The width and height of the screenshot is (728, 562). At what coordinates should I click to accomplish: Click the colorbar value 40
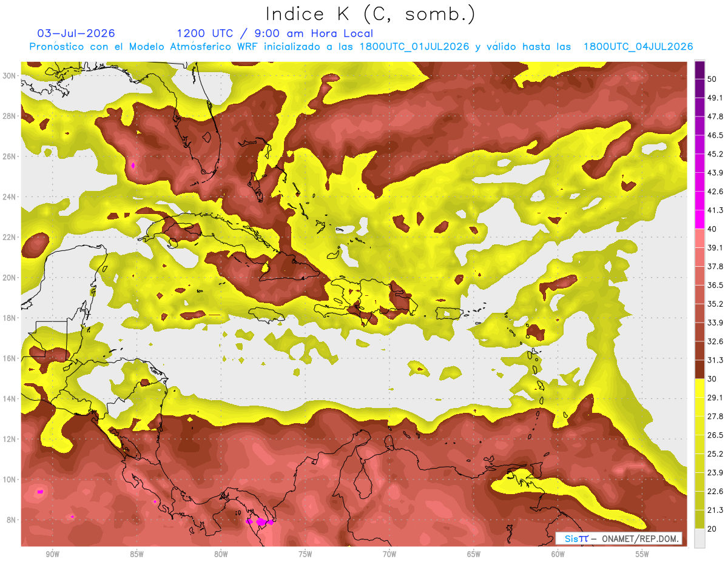(x=712, y=229)
